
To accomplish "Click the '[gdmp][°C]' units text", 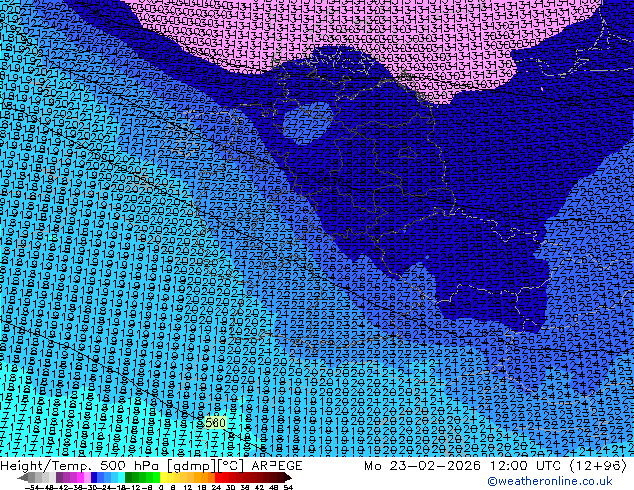I will point(206,466).
